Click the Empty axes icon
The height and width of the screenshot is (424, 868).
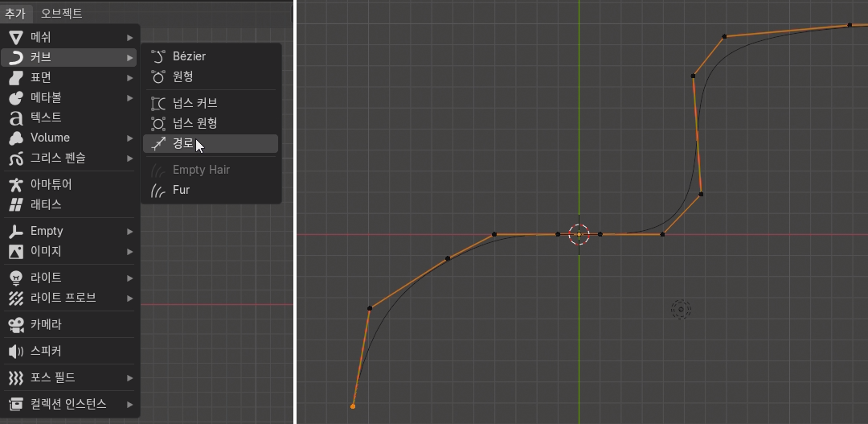16,232
